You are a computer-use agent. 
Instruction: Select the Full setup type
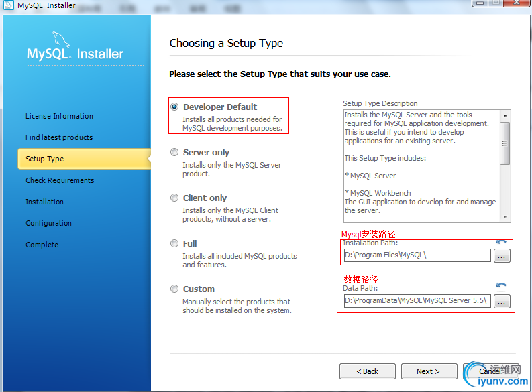click(x=174, y=244)
